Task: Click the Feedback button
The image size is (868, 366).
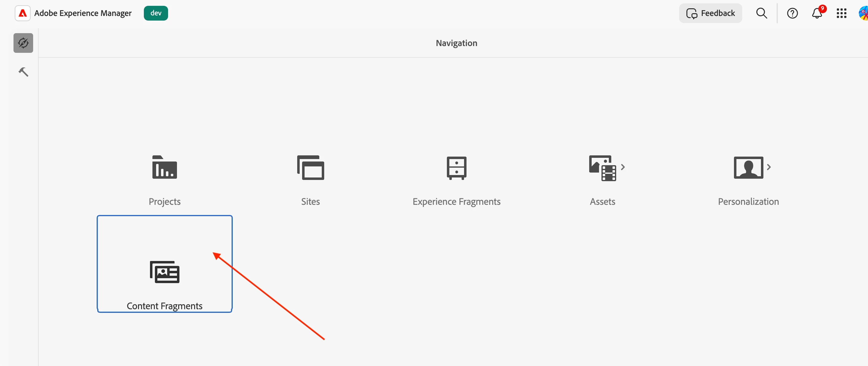Action: [710, 13]
